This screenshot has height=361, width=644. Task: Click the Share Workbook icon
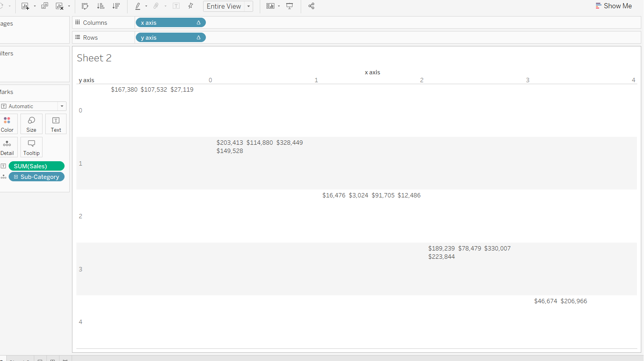pos(311,6)
